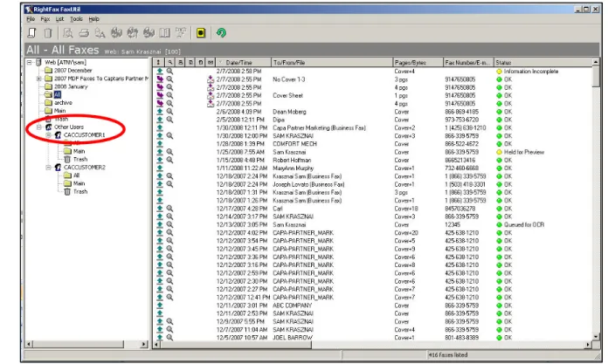Click the second globe routing toolbar icon
The image size is (608, 364).
pyautogui.click(x=132, y=33)
